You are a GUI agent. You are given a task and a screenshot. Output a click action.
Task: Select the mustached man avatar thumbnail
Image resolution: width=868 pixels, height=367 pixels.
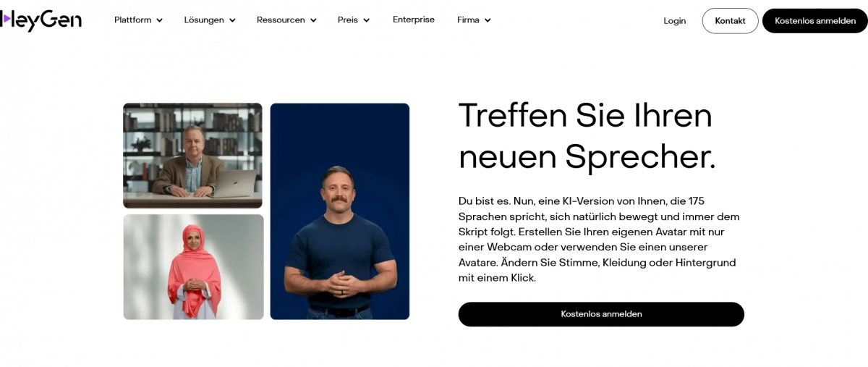point(340,211)
